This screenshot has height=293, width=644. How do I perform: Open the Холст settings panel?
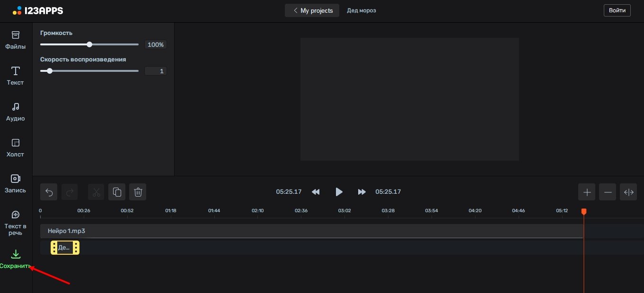tap(15, 147)
